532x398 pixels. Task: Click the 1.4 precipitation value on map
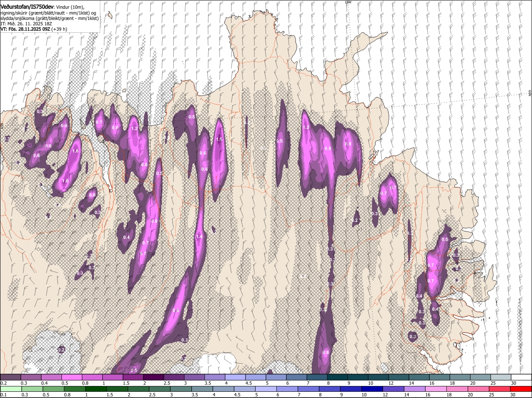point(199,236)
